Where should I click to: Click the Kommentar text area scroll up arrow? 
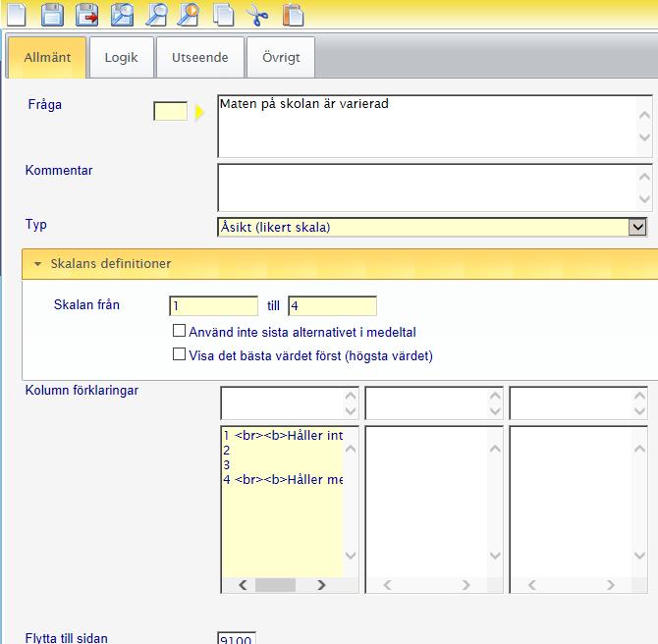click(644, 176)
